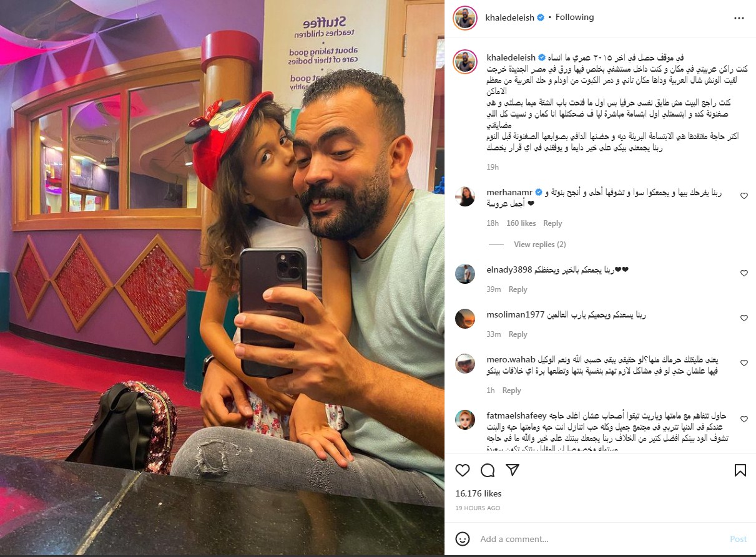Image resolution: width=756 pixels, height=557 pixels.
Task: Like elnady3898's comment
Action: coord(744,273)
